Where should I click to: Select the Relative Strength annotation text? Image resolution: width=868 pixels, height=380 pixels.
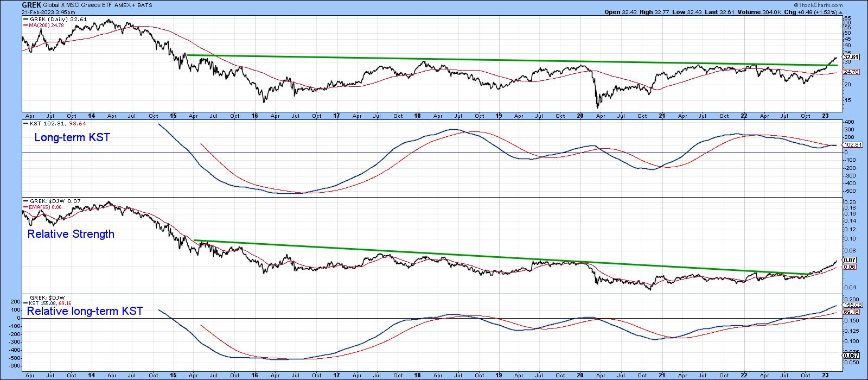[x=71, y=234]
